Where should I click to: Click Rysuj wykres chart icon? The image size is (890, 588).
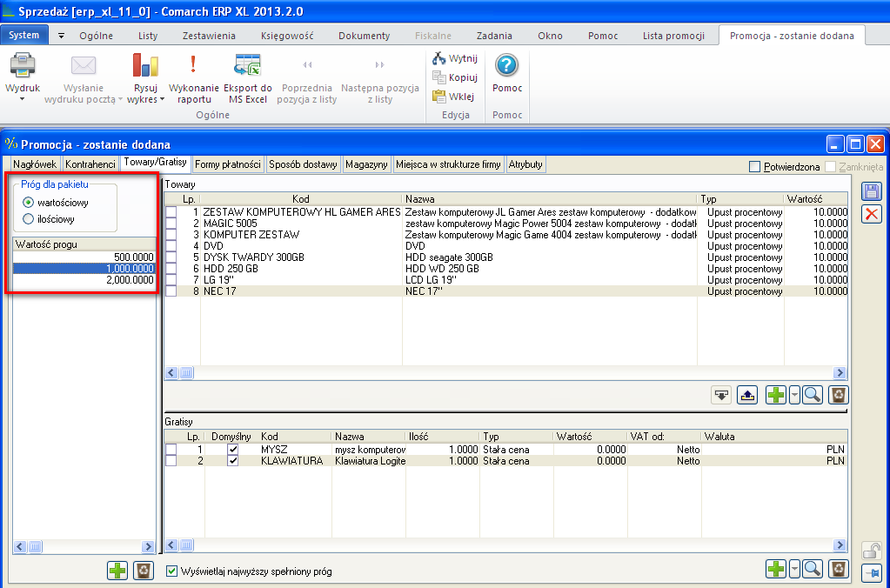pos(145,65)
